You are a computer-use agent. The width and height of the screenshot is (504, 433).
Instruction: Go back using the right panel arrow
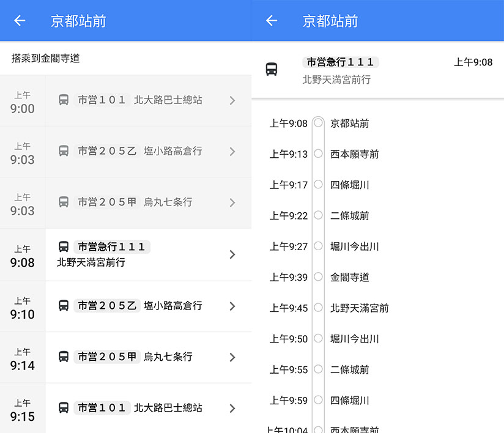272,21
